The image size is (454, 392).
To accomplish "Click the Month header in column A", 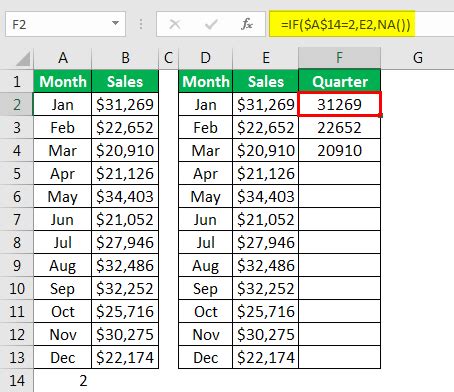I will 63,81.
